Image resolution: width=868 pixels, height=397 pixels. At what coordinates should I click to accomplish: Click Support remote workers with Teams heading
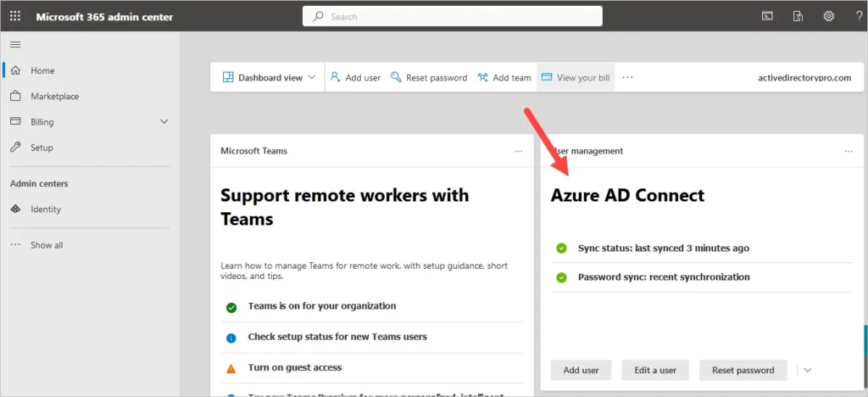pyautogui.click(x=345, y=207)
